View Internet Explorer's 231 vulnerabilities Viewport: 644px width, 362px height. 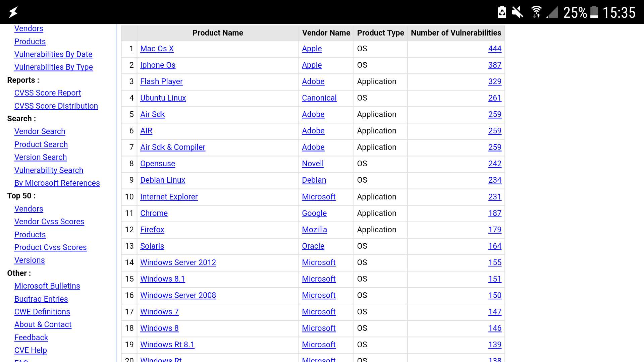coord(494,197)
